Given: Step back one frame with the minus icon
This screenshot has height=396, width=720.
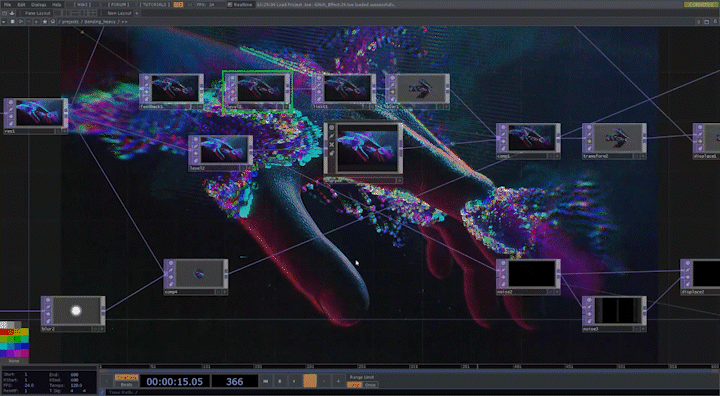Looking at the screenshot, I should point(324,381).
